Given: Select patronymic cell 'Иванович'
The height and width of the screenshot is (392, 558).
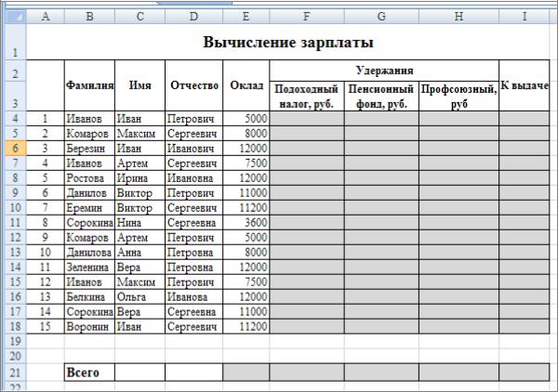Looking at the screenshot, I should pos(194,149).
